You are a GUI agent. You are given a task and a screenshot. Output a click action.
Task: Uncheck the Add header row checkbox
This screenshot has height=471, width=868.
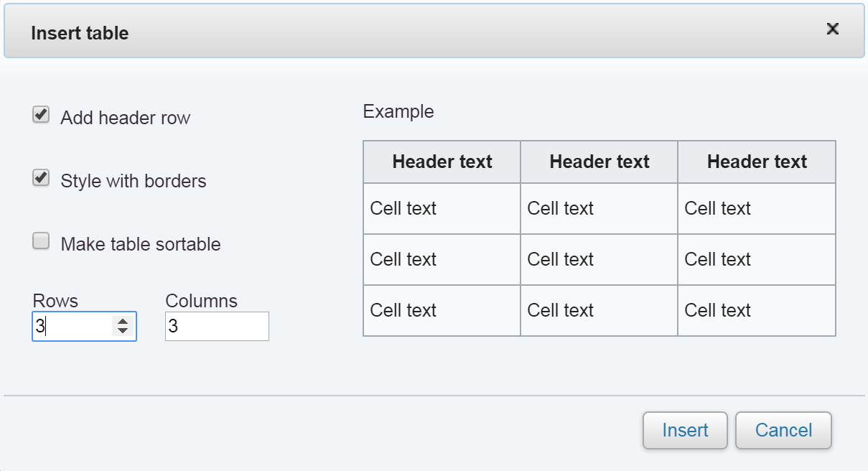(x=42, y=115)
